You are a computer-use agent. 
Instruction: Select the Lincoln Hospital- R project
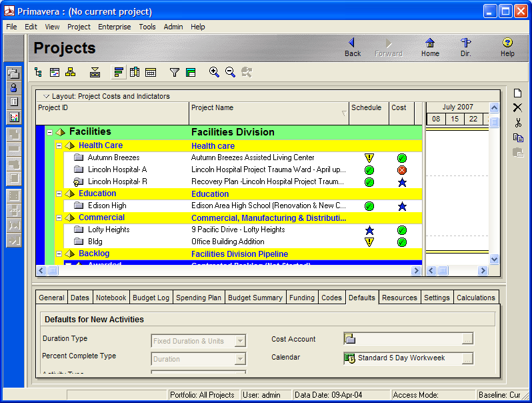point(243,182)
